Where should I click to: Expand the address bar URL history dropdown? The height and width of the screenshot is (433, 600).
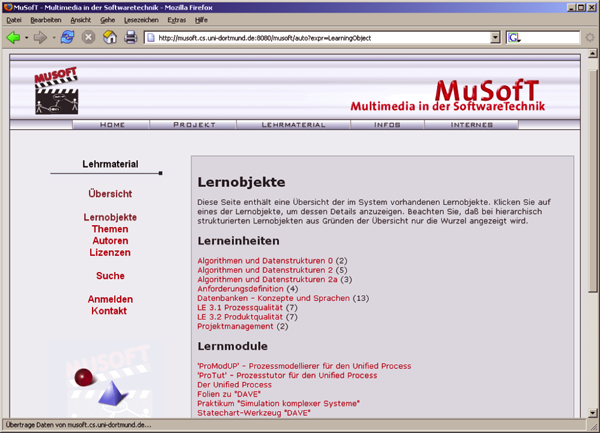pos(495,37)
